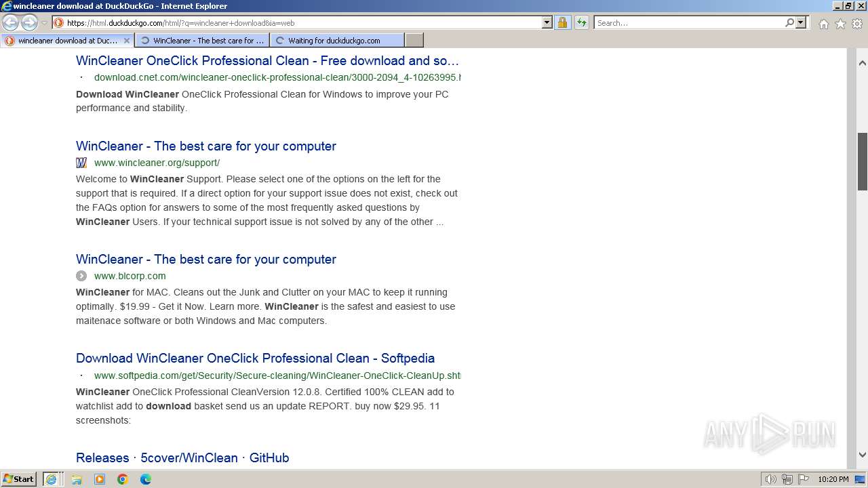Image resolution: width=868 pixels, height=488 pixels.
Task: Open Releases 5cover/WinClean GitHub result
Action: tap(182, 457)
